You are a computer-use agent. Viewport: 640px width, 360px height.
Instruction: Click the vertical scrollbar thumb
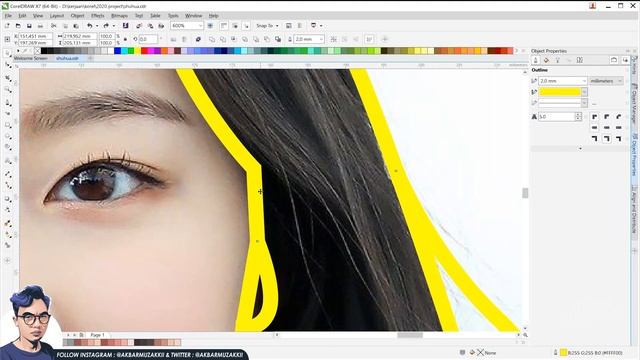click(x=525, y=193)
